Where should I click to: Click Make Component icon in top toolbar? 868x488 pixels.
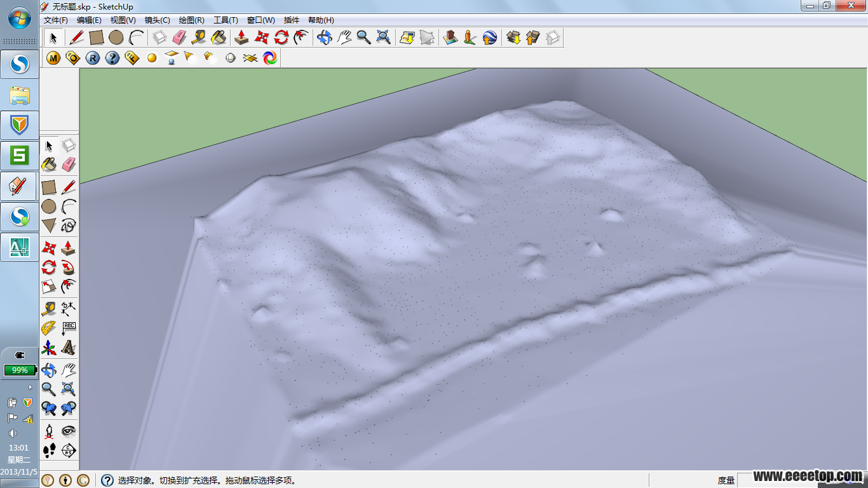(x=159, y=37)
